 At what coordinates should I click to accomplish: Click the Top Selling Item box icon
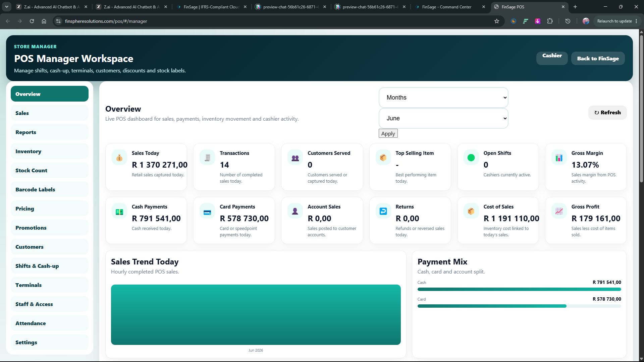click(x=383, y=158)
